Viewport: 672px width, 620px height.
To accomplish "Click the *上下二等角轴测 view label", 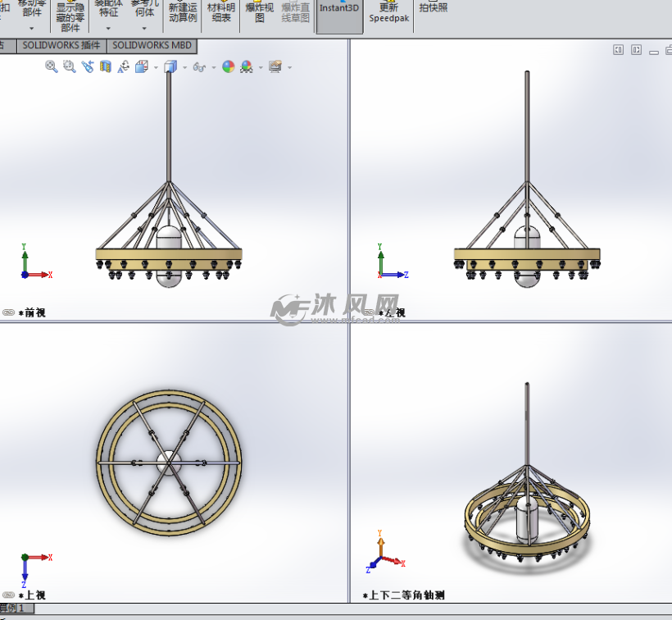I will point(403,595).
